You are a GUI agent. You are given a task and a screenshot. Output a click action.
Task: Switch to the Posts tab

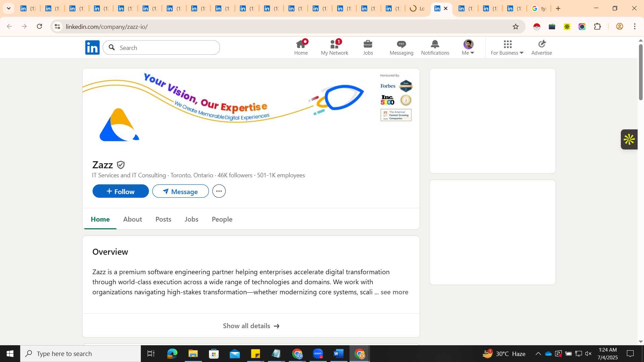click(x=163, y=219)
